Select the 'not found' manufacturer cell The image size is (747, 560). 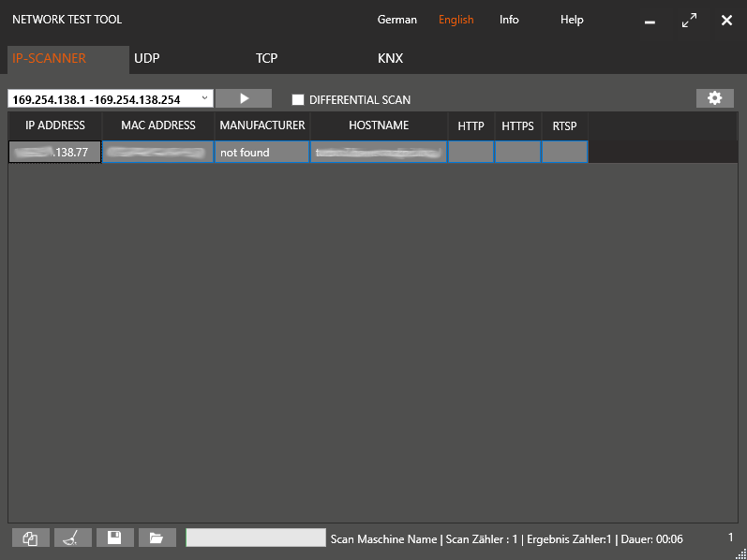coord(261,152)
